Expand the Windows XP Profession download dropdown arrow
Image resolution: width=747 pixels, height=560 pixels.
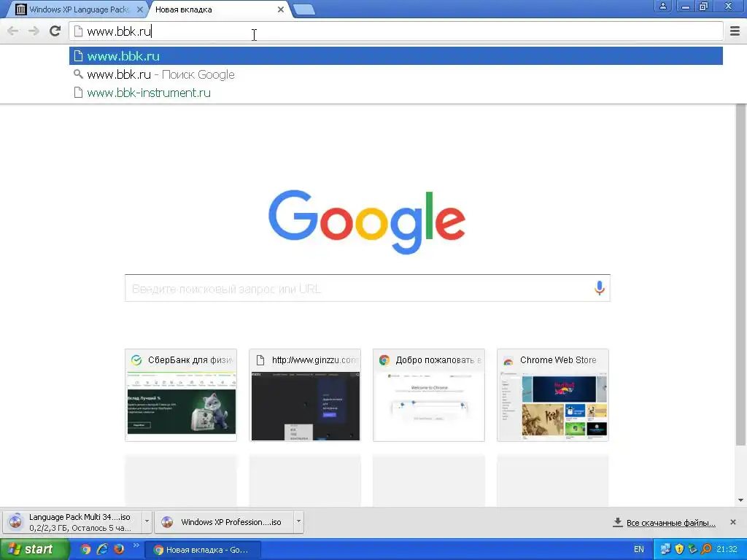pyautogui.click(x=298, y=521)
